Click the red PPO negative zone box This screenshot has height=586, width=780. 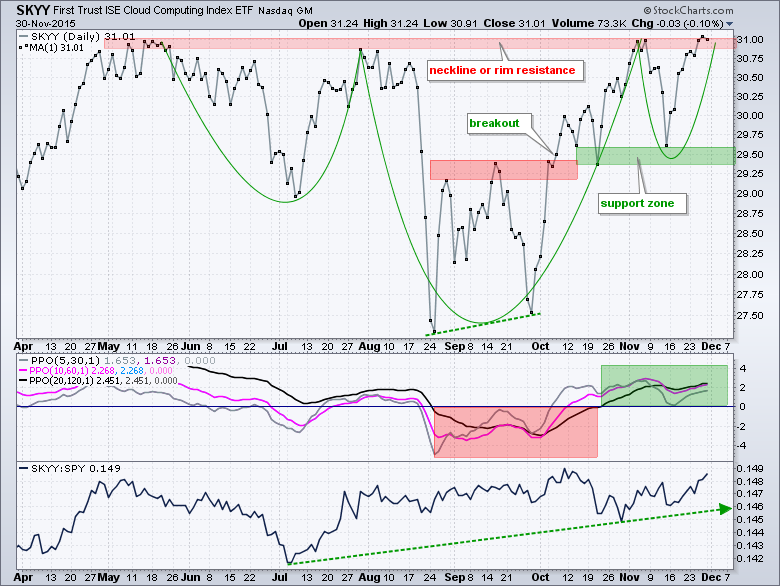516,431
